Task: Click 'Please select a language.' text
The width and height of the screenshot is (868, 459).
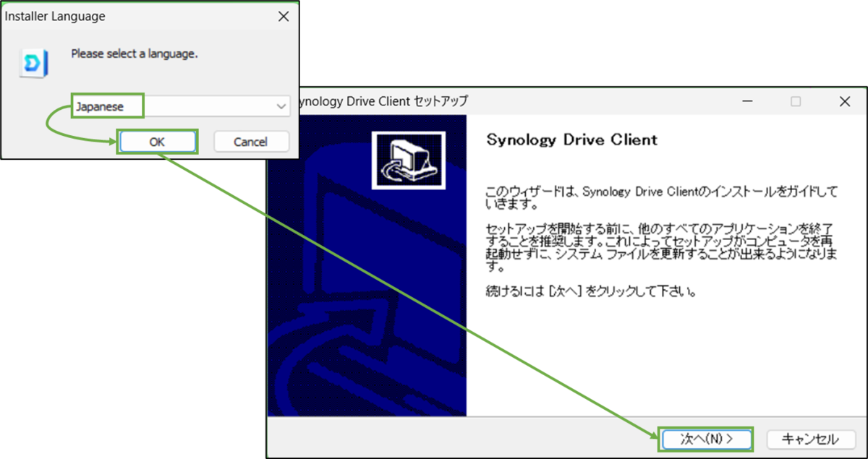Action: coord(135,54)
